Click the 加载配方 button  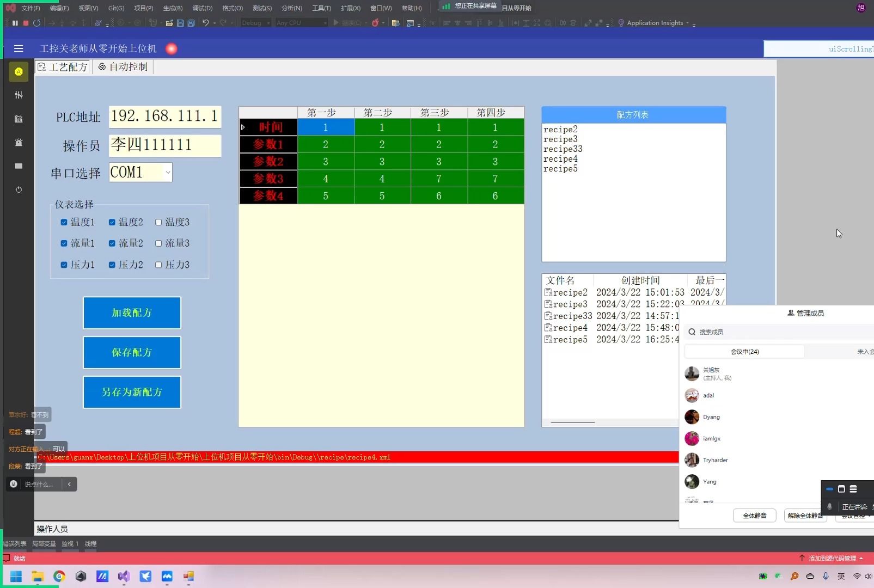132,313
